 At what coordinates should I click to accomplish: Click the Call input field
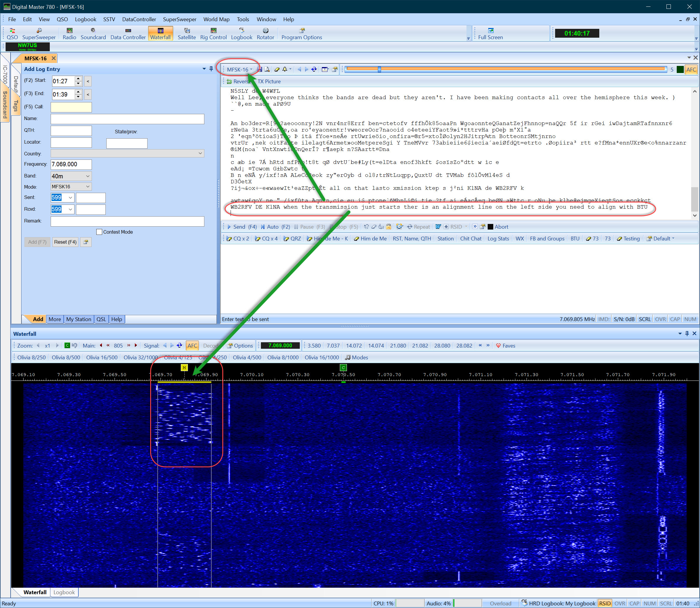[x=71, y=107]
